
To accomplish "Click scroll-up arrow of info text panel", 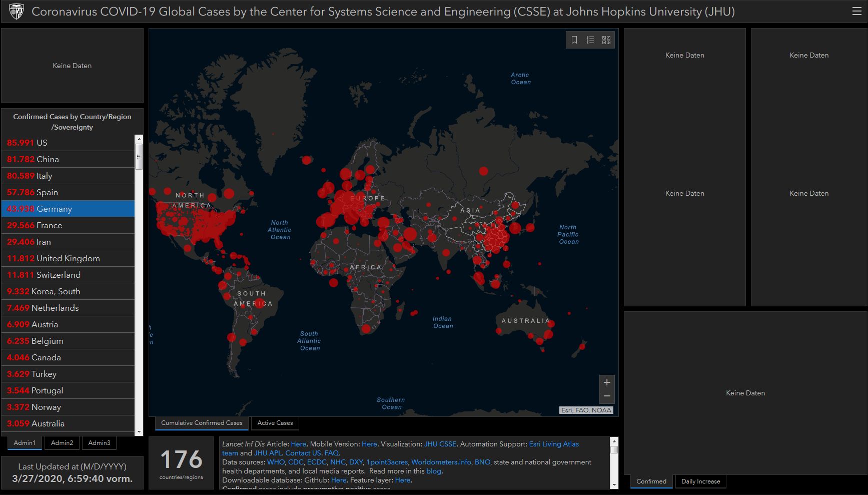I will tap(614, 441).
